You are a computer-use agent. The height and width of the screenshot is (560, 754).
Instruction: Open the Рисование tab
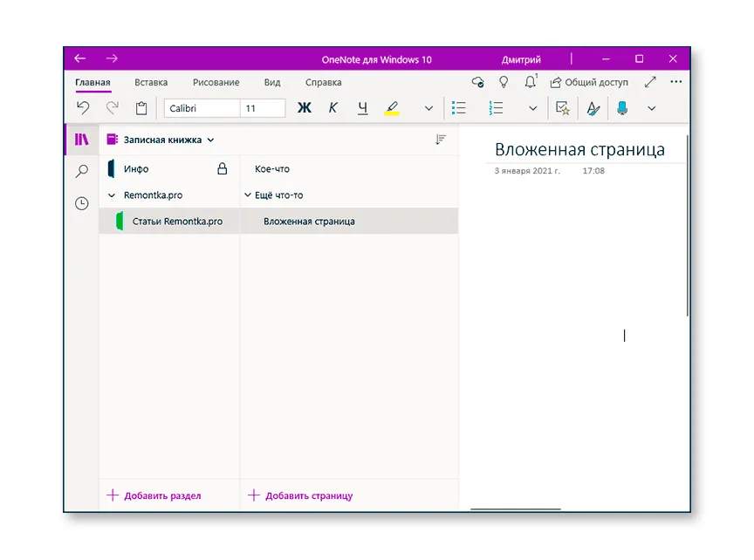click(x=216, y=83)
